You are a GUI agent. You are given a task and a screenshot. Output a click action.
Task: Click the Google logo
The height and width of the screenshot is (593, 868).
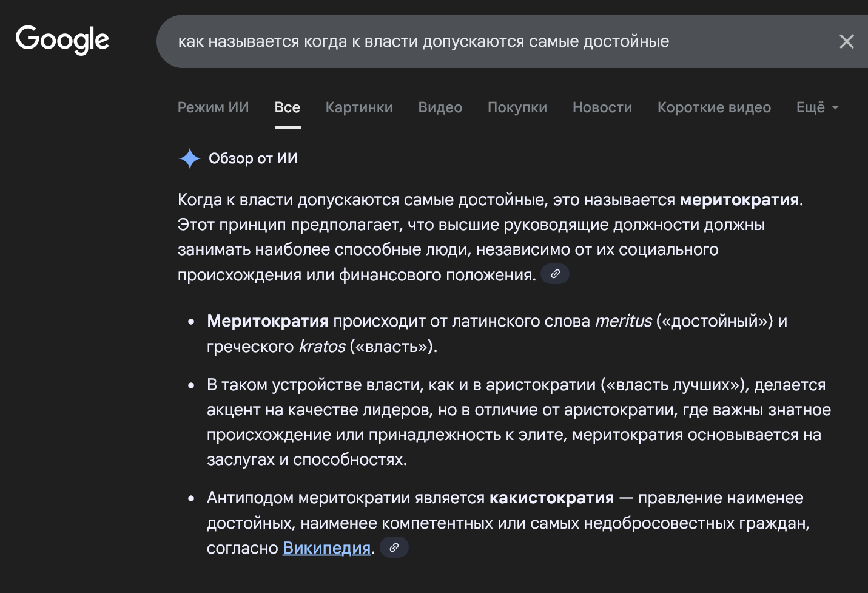(62, 40)
